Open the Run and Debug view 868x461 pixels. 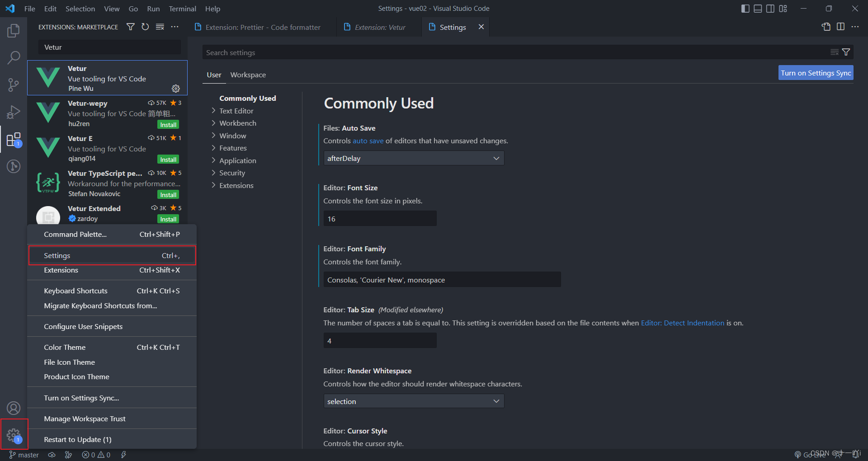click(14, 112)
